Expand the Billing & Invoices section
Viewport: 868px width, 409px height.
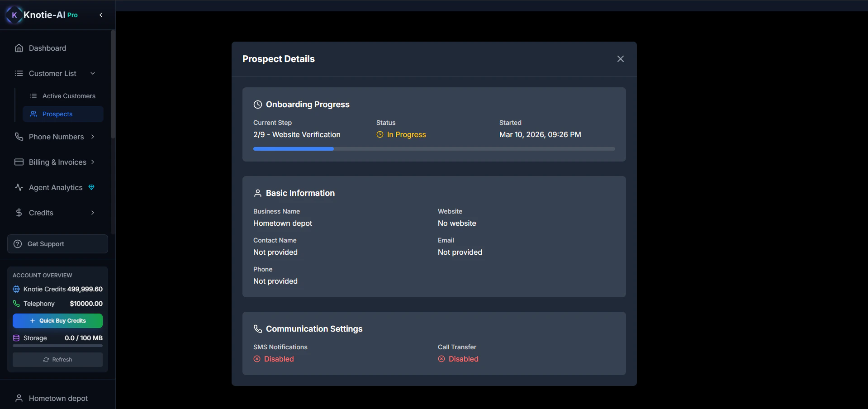tap(92, 162)
